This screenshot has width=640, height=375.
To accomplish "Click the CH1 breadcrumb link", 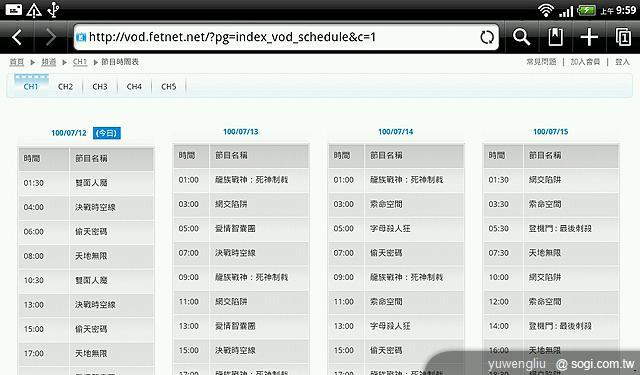I will 80,62.
